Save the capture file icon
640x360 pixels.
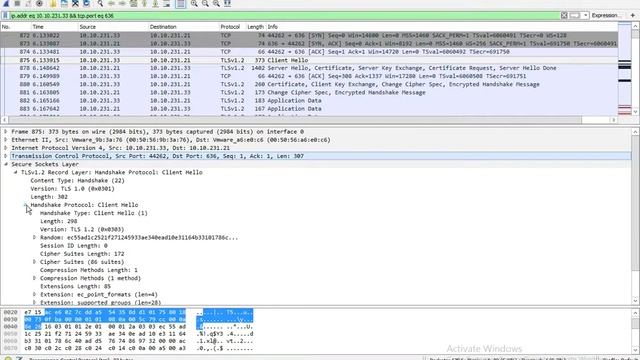point(64,3)
